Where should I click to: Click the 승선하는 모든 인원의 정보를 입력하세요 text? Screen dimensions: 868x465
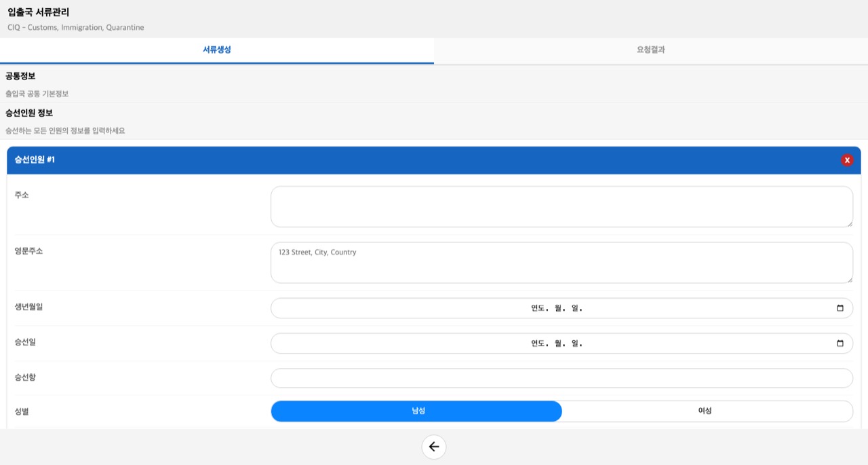pos(65,130)
